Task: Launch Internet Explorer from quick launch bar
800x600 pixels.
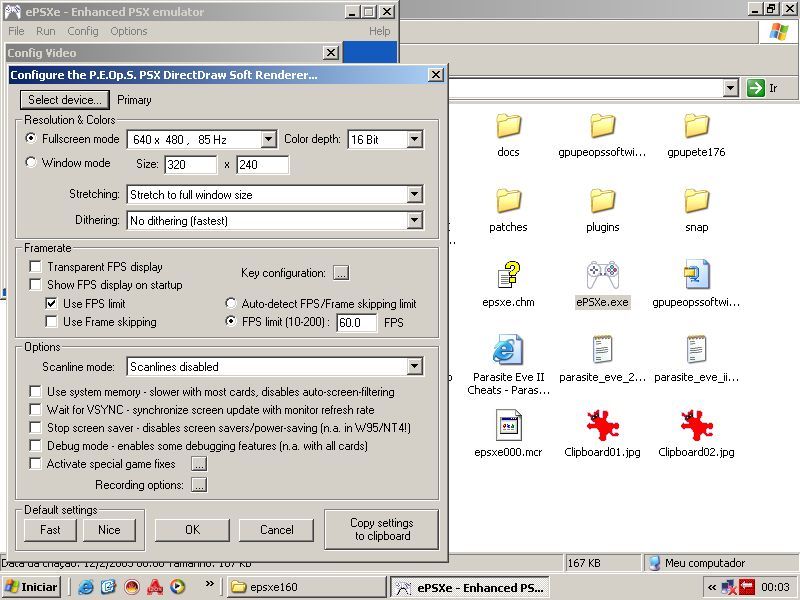Action: [85, 587]
